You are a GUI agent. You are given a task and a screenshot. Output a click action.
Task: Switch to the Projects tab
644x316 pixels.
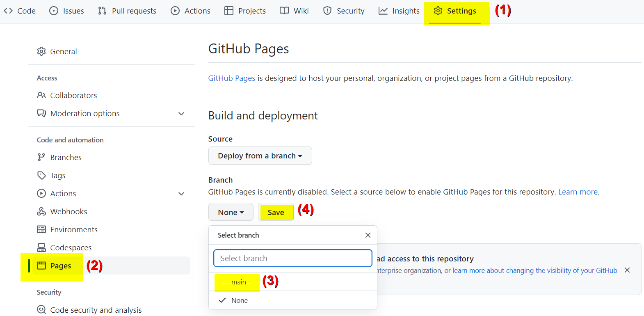click(x=245, y=11)
